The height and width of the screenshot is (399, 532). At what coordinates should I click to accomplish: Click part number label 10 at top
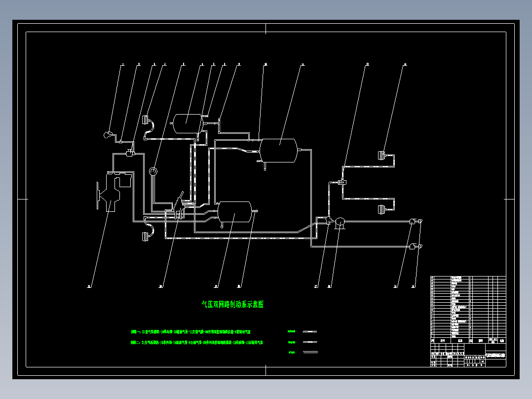click(266, 64)
